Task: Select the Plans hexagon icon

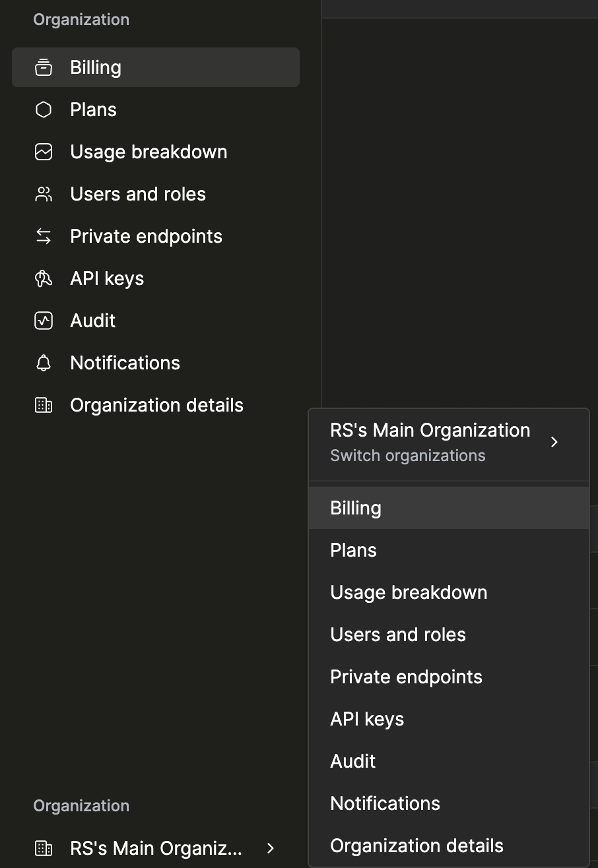Action: tap(43, 109)
